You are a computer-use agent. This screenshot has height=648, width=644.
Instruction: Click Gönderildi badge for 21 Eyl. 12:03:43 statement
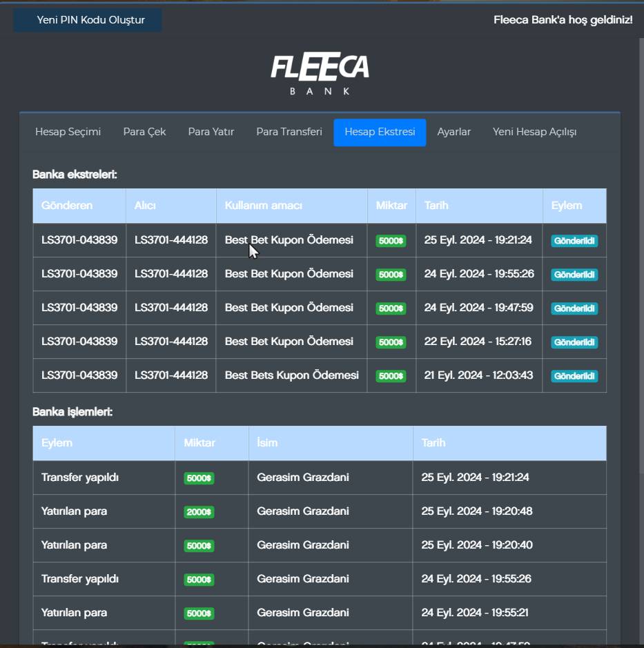574,376
